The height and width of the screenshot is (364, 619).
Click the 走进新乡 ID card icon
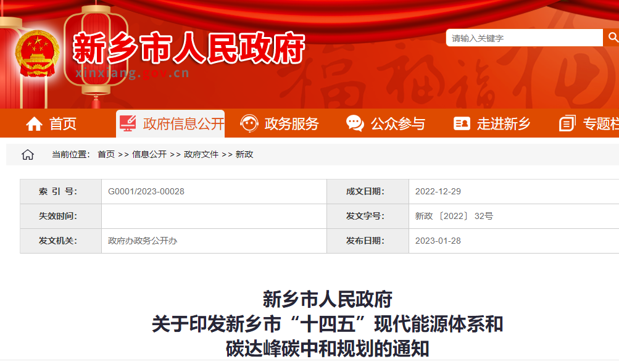462,124
